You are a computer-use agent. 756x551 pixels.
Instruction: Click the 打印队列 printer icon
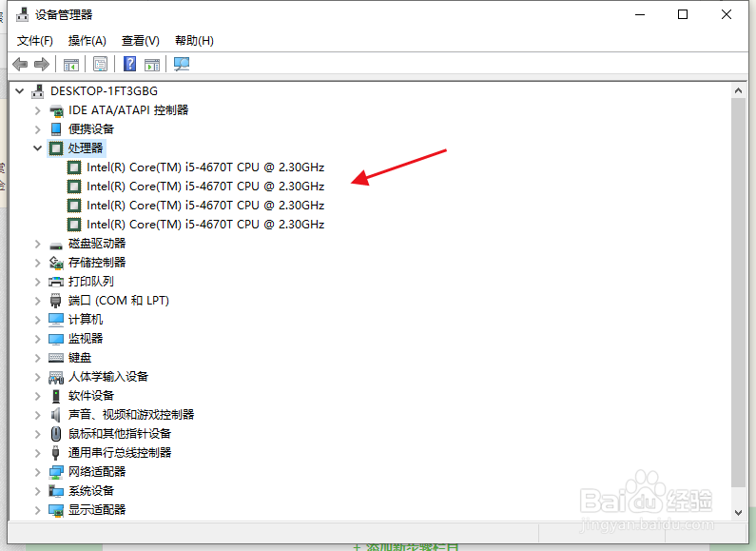56,282
